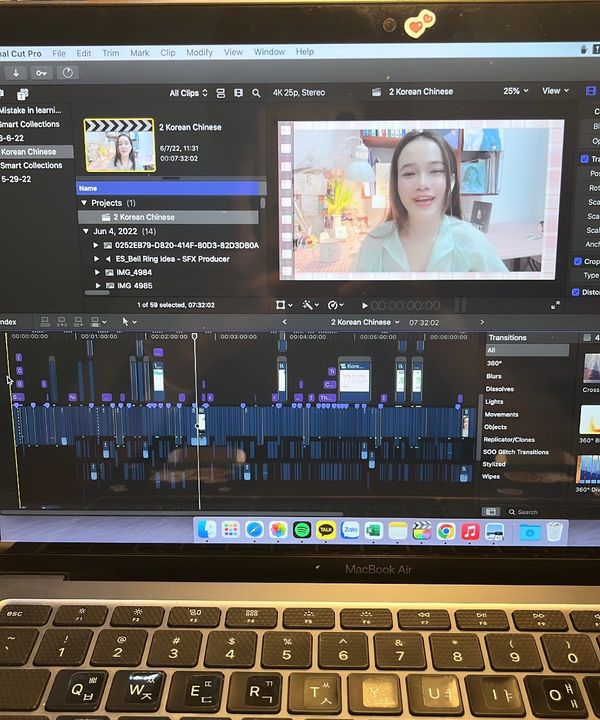Open browser search magnifier icon

(x=256, y=93)
